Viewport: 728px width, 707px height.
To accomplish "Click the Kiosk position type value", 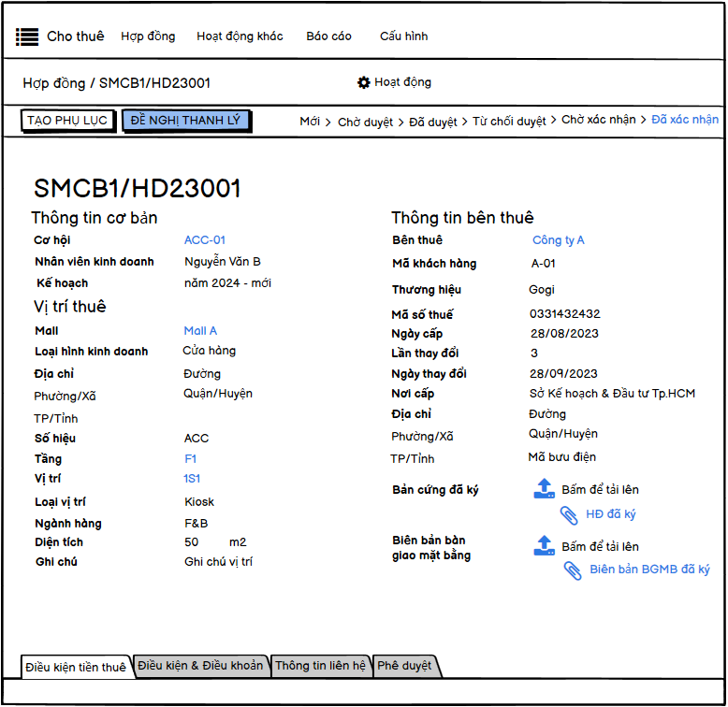I will pyautogui.click(x=199, y=502).
